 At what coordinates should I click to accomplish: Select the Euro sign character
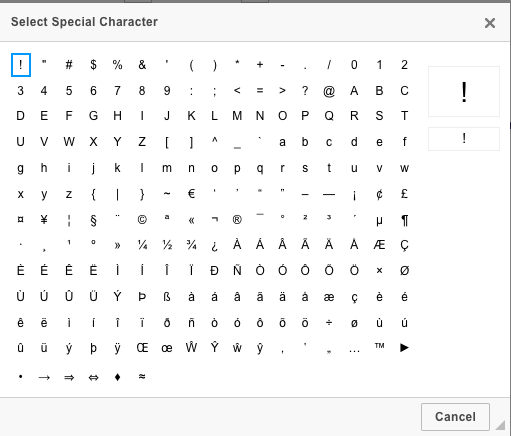tap(191, 194)
